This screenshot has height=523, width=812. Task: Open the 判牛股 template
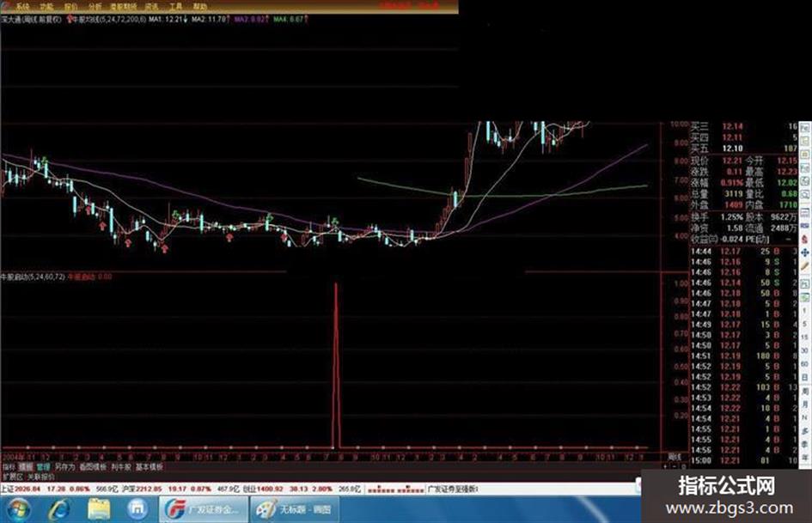pyautogui.click(x=120, y=466)
